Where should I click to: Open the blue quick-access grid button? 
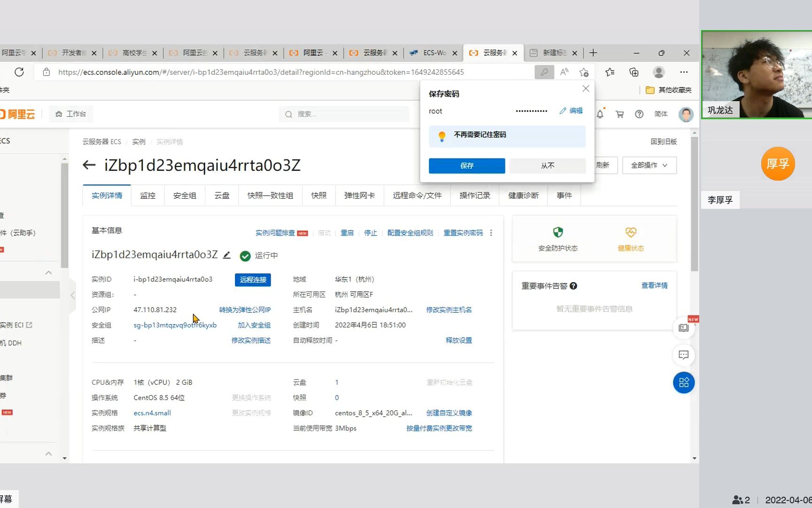684,382
